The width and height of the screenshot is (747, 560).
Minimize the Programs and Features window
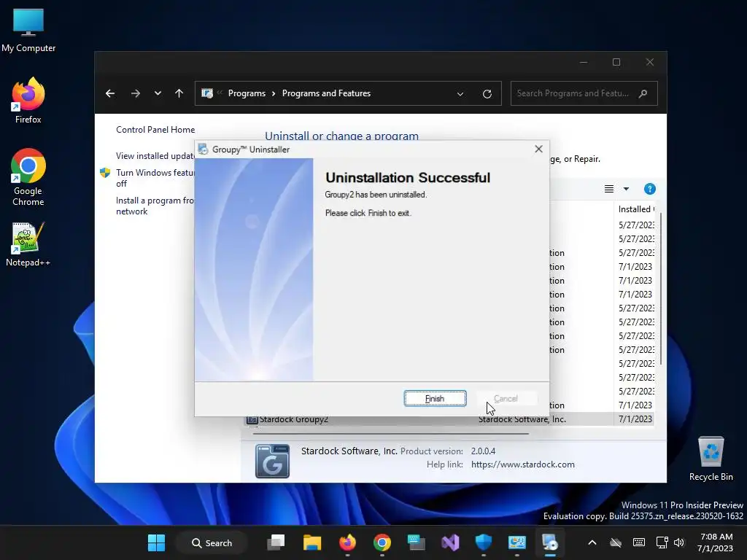[583, 63]
